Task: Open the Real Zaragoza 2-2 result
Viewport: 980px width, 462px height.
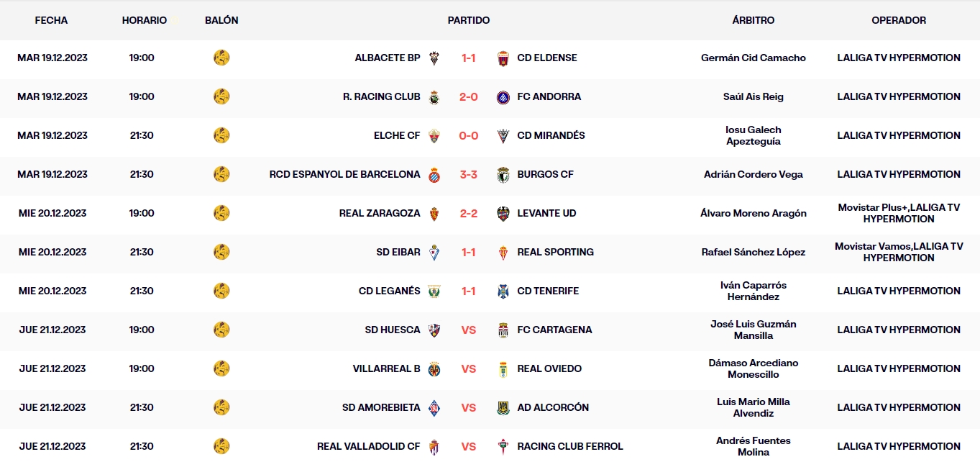Action: coord(468,213)
